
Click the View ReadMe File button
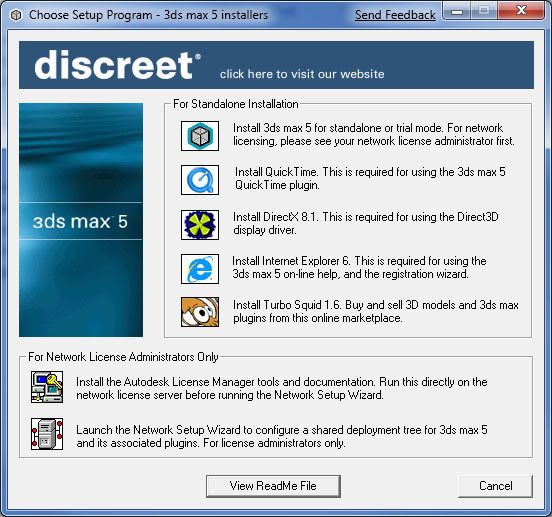(273, 486)
